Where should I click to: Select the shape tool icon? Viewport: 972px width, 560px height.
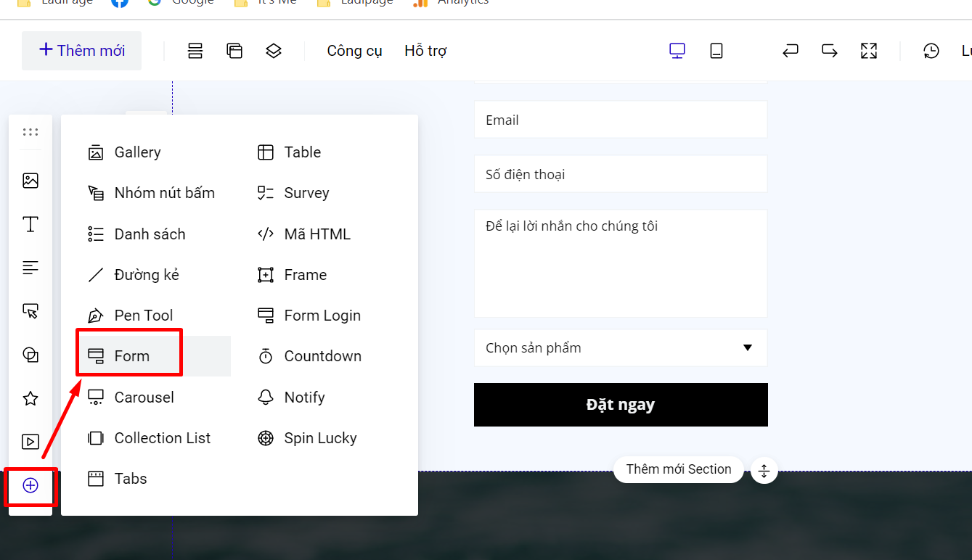point(30,355)
